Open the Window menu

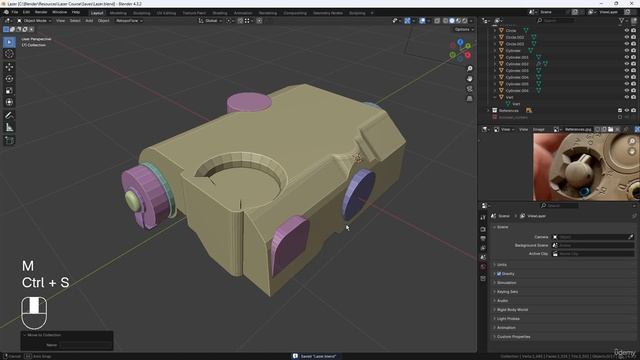pos(60,12)
